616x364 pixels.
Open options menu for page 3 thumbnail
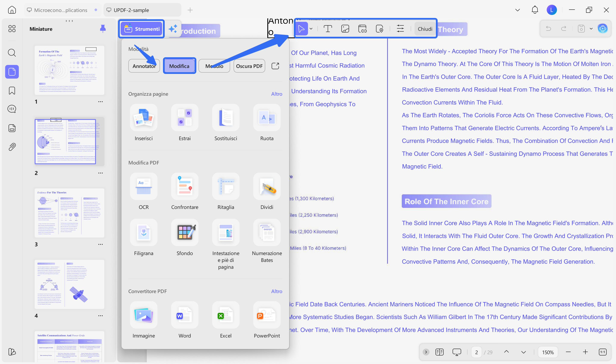pyautogui.click(x=100, y=244)
